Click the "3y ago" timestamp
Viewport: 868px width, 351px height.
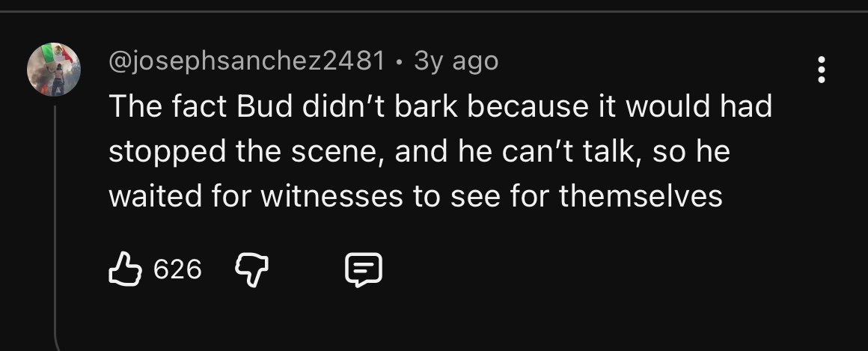coord(456,61)
